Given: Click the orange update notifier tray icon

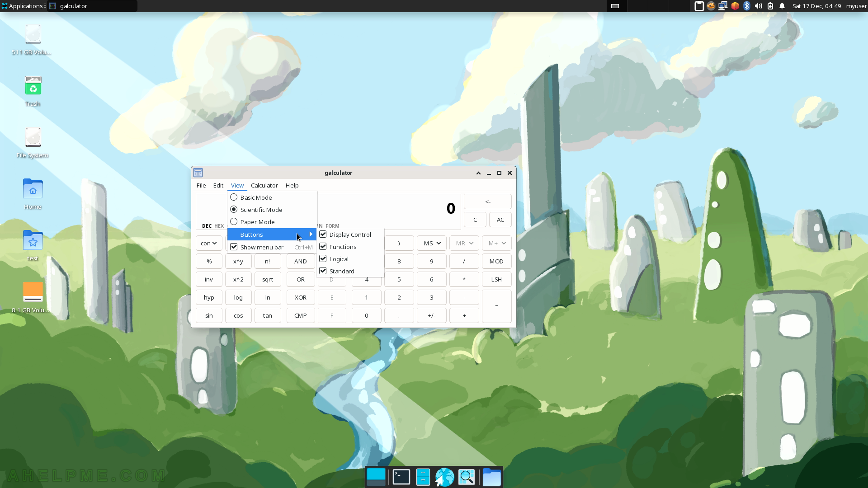Looking at the screenshot, I should coord(711,6).
